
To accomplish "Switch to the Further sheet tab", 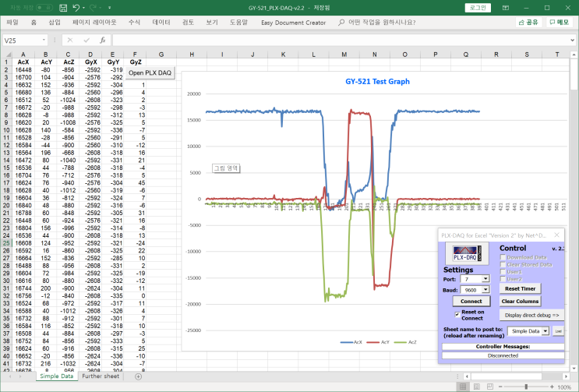I will [101, 376].
